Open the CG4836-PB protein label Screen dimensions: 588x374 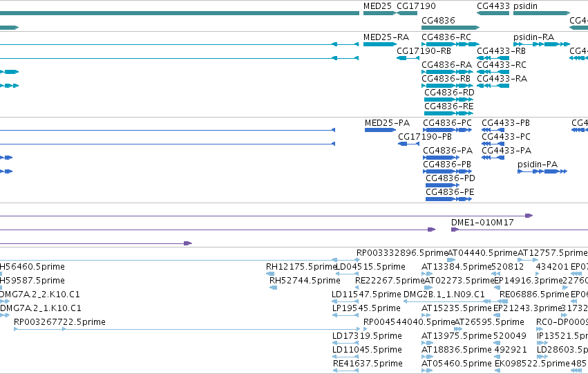[x=447, y=165]
